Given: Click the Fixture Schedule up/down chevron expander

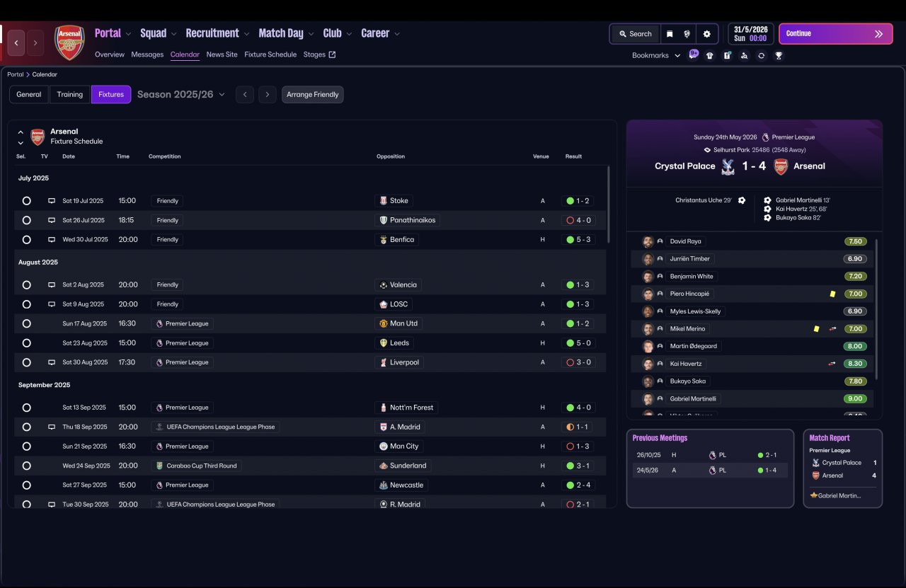Looking at the screenshot, I should (21, 137).
